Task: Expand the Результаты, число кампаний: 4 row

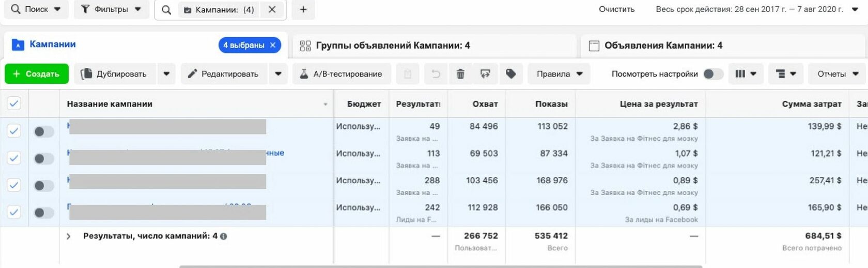Action: pyautogui.click(x=68, y=236)
